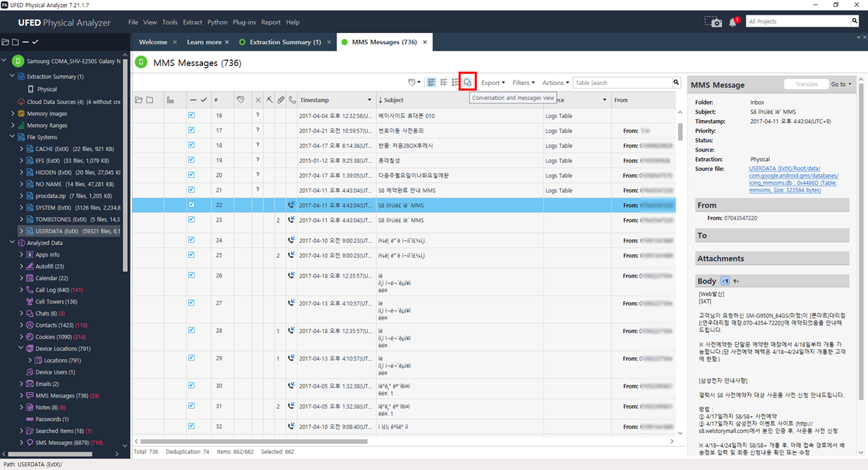
Task: Uncheck the checkbox for row 24
Action: point(191,240)
